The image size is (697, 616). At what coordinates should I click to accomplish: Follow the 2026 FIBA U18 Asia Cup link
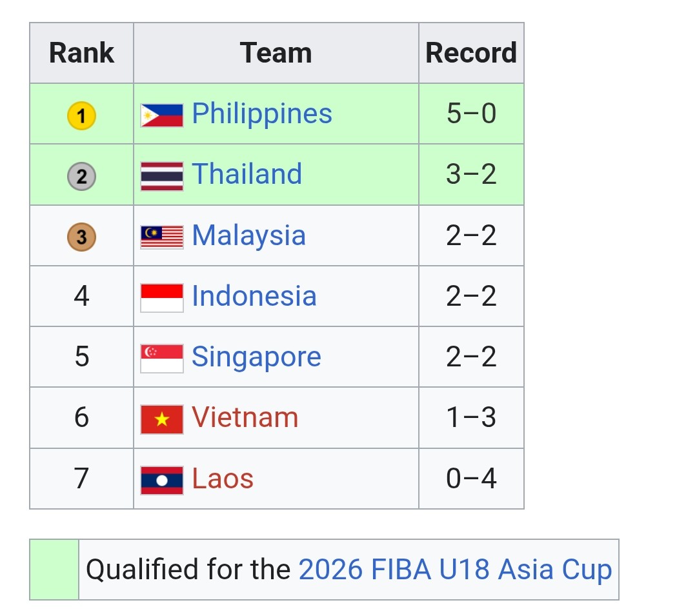pyautogui.click(x=456, y=570)
